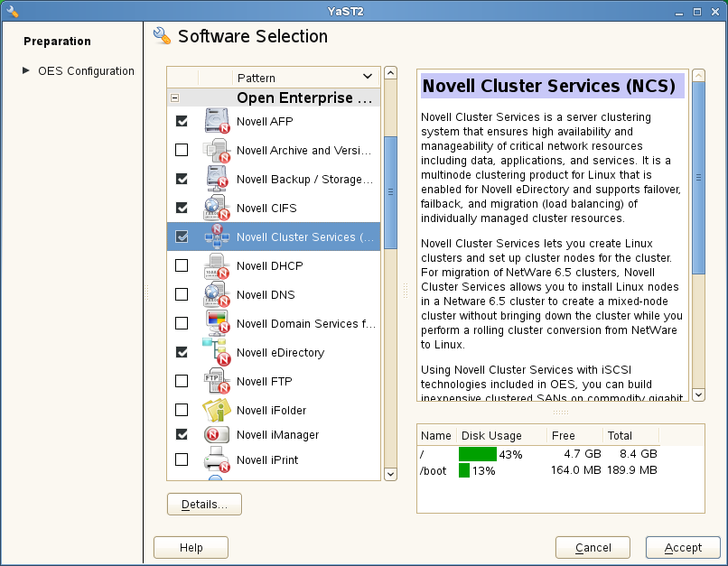Uncheck the Novell iManager checkbox
The width and height of the screenshot is (728, 566).
tap(182, 434)
